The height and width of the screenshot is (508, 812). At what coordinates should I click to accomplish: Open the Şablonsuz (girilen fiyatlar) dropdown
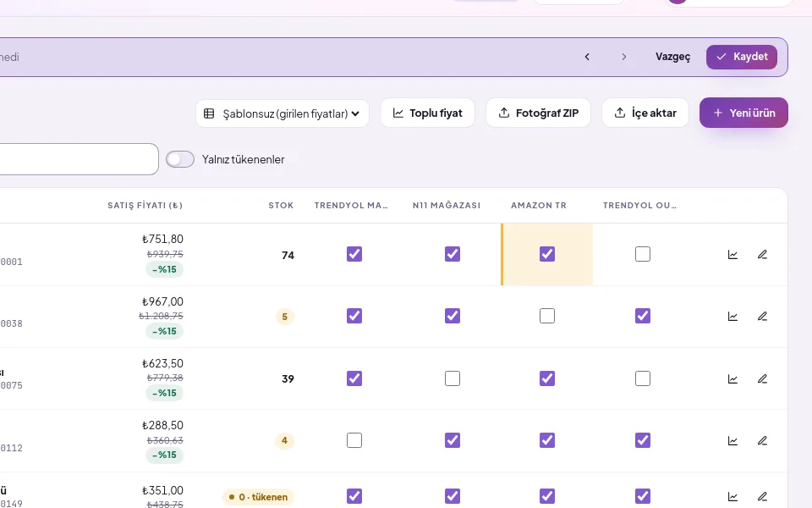tap(283, 113)
